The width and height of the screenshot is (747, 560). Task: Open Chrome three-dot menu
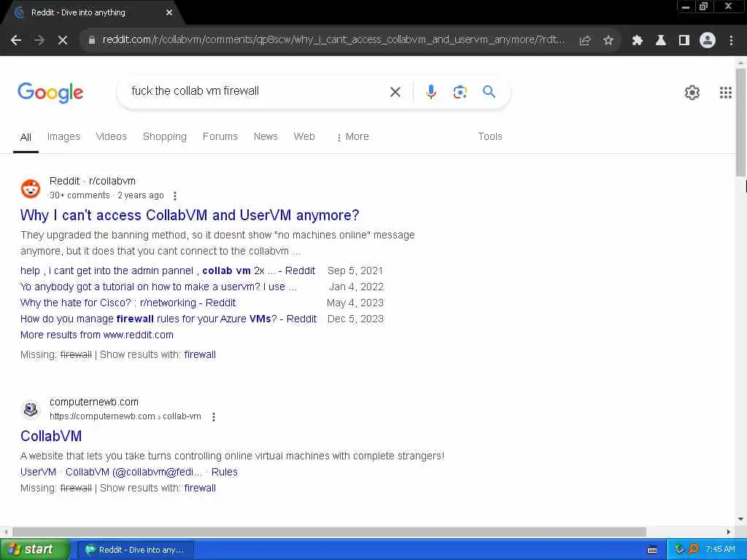[x=731, y=41]
